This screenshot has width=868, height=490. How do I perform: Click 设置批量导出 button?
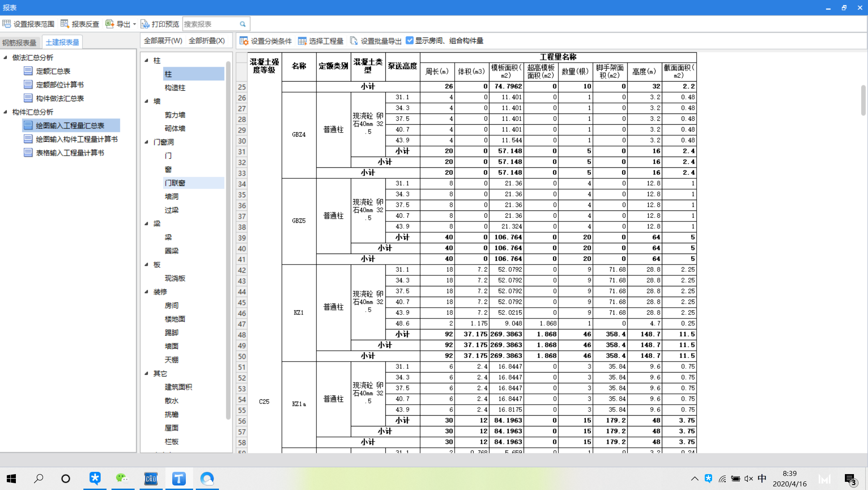[376, 41]
